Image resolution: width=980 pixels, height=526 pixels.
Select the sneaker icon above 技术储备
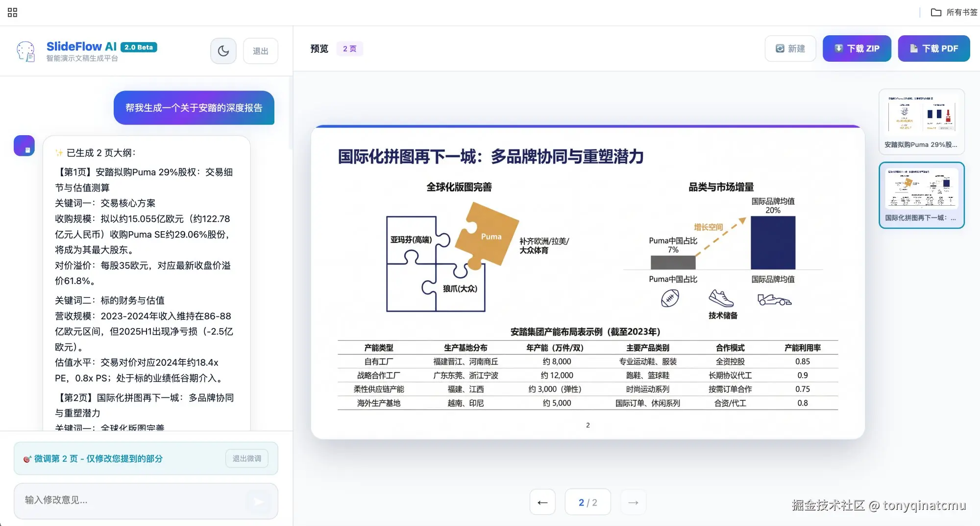(x=721, y=298)
